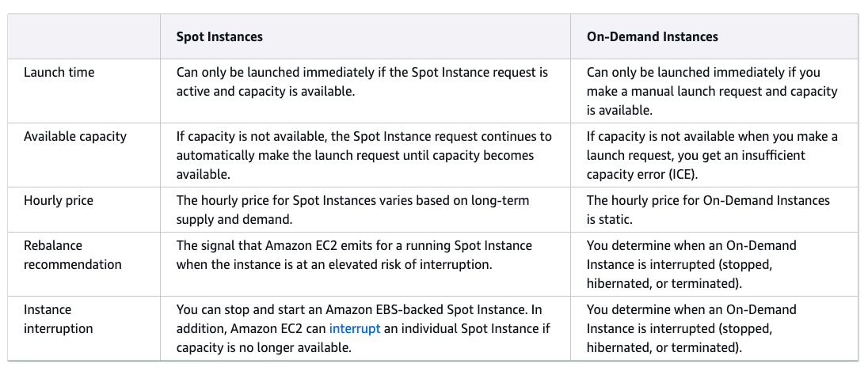Viewport: 868px width, 371px height.
Task: Click the "Hourly price" row label
Action: pyautogui.click(x=58, y=200)
